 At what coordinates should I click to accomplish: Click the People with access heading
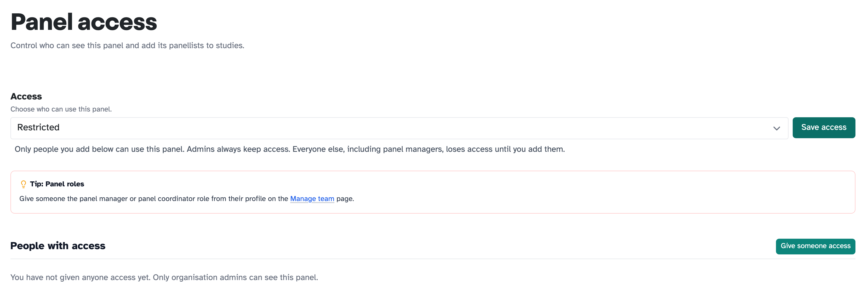58,246
